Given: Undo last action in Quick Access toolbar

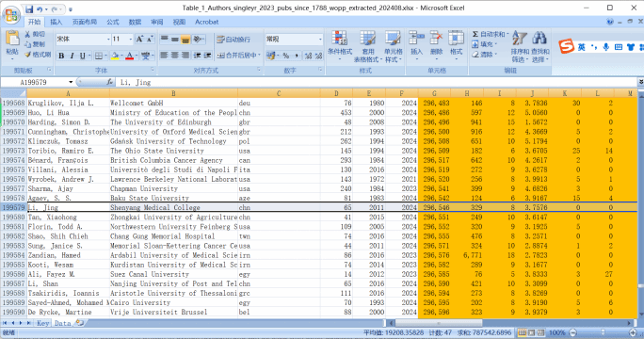Looking at the screenshot, I should pyautogui.click(x=40, y=8).
